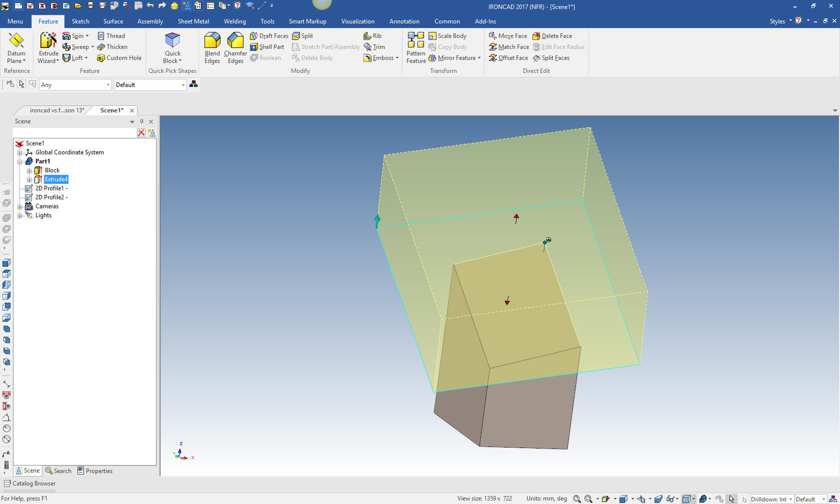This screenshot has width=840, height=504.
Task: Open the Assembly ribbon tab
Action: point(150,21)
